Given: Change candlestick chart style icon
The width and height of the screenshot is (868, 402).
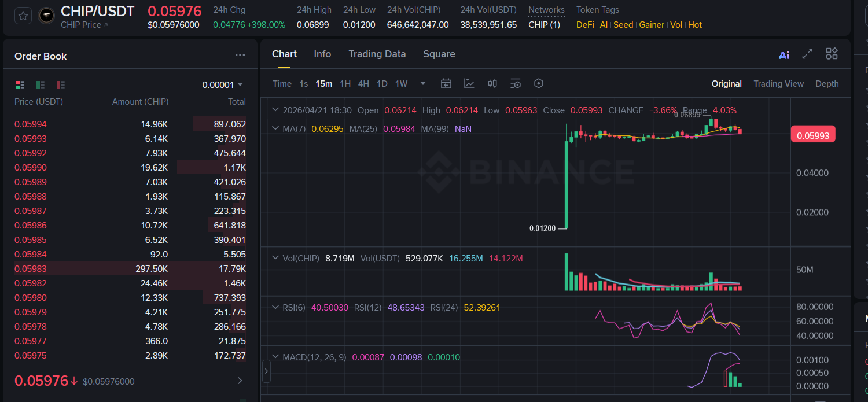Looking at the screenshot, I should (x=492, y=83).
